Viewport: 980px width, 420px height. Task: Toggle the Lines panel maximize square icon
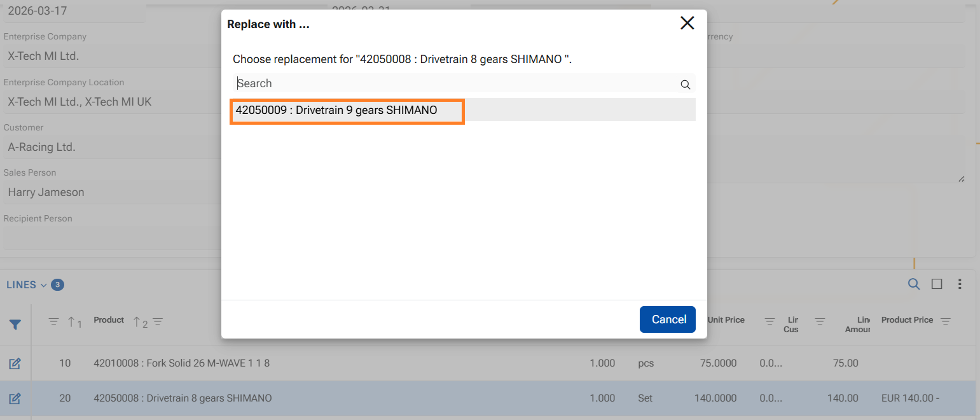936,284
